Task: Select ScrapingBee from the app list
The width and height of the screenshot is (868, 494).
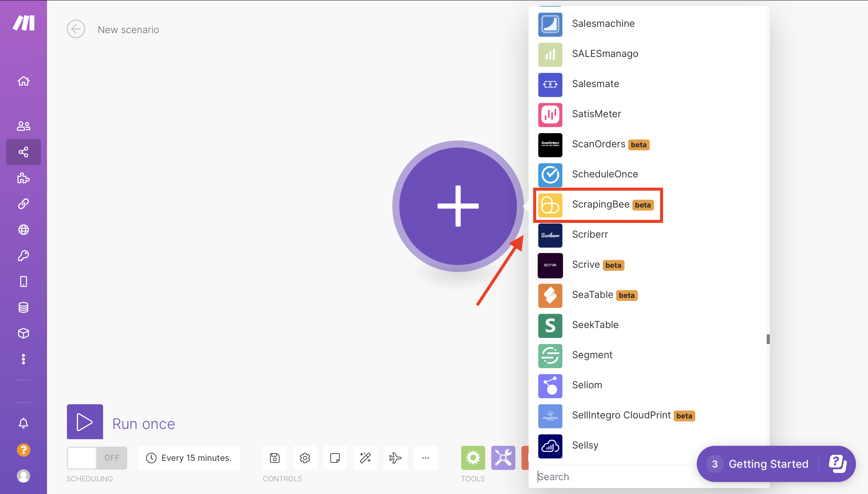Action: 603,205
